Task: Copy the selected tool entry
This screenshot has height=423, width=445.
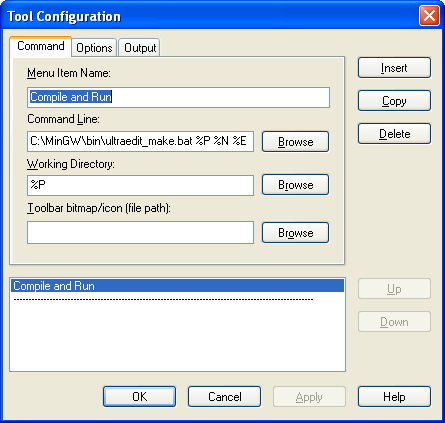Action: point(394,101)
